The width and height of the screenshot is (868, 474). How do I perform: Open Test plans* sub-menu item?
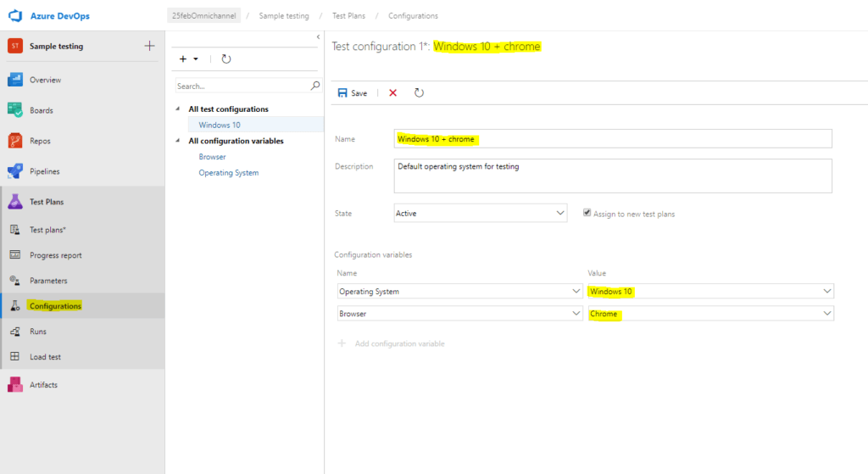tap(47, 229)
